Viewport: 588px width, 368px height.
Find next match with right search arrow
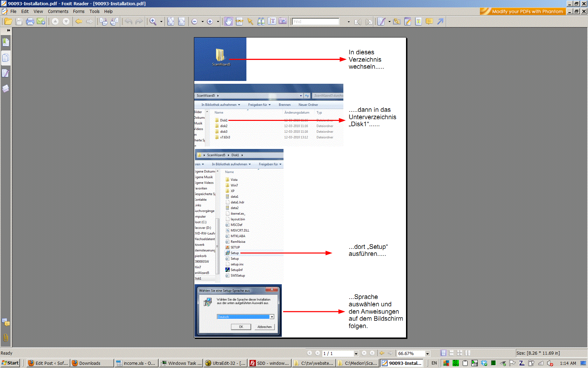point(369,22)
